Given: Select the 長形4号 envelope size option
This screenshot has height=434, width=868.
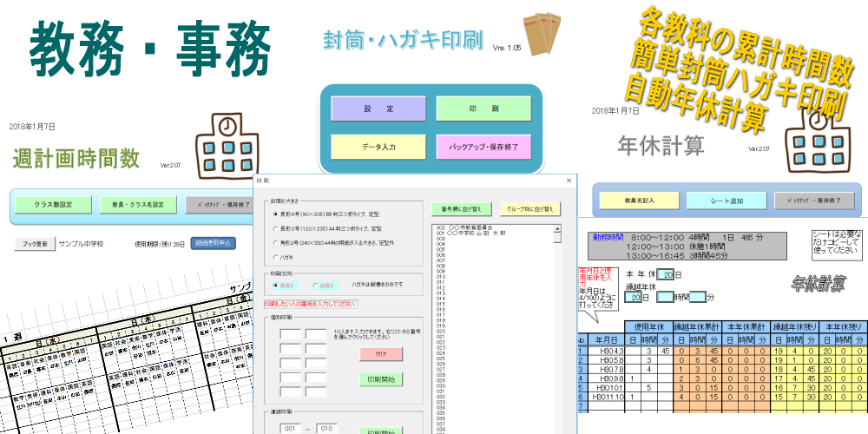Looking at the screenshot, I should (x=276, y=214).
